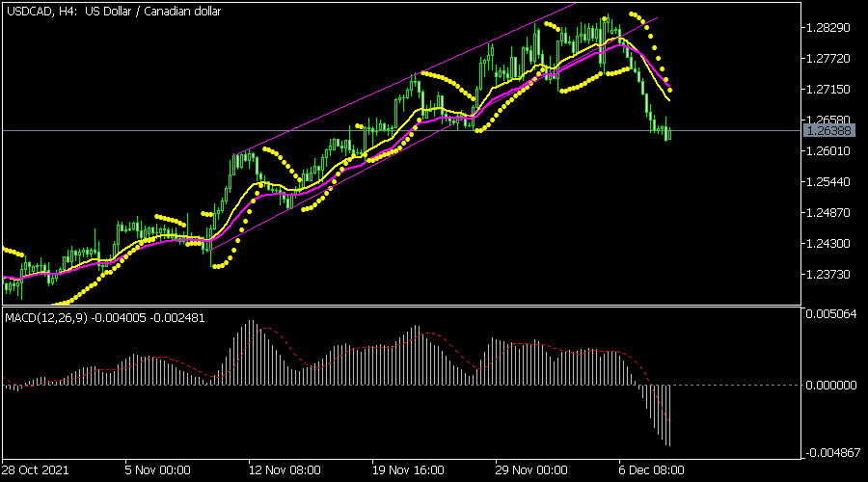868x482 pixels.
Task: Click the 29 Nov 00:00 time label
Action: [x=531, y=470]
